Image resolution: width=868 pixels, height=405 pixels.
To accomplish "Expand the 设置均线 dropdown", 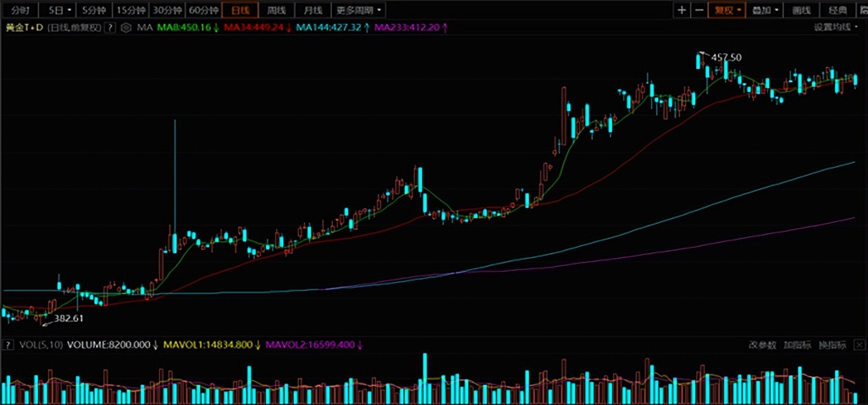I will click(x=835, y=27).
